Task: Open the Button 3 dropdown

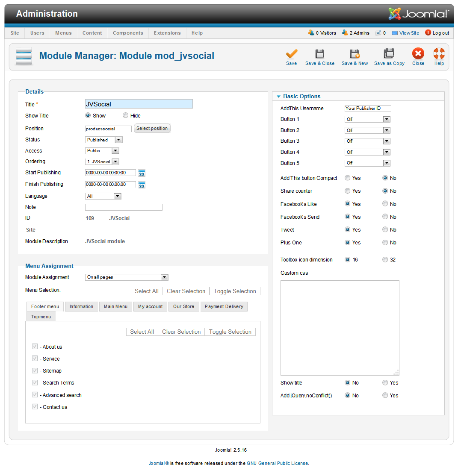Action: point(367,141)
